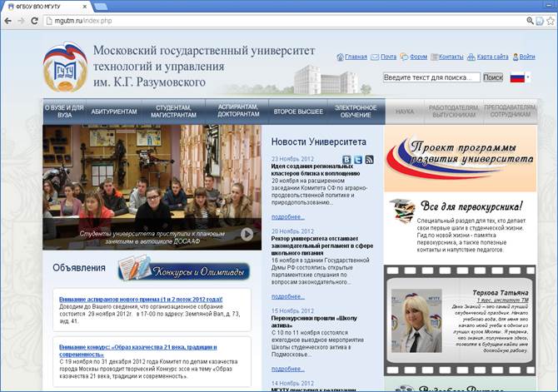Viewport: 558px width, 392px height.
Task: Click the Войти login link
Action: (x=527, y=57)
